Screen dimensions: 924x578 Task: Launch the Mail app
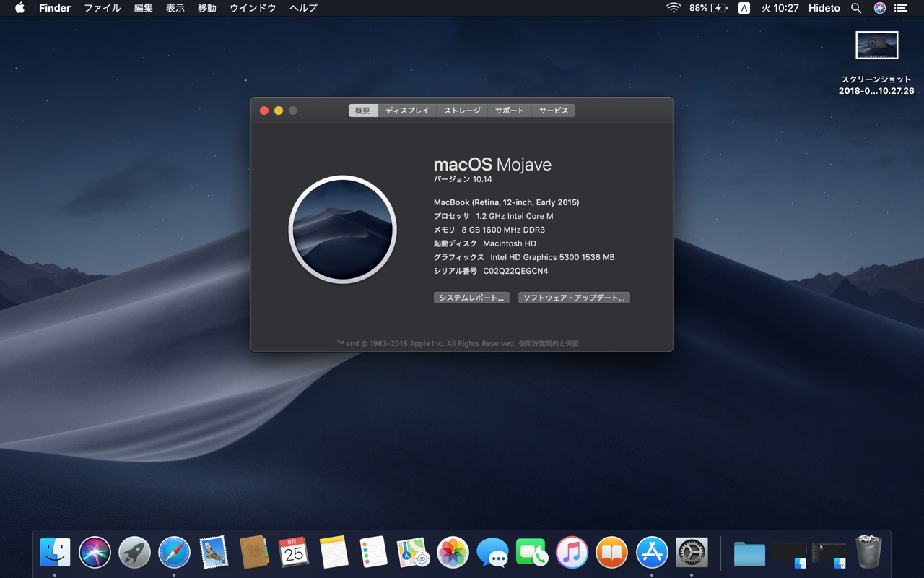click(x=214, y=553)
